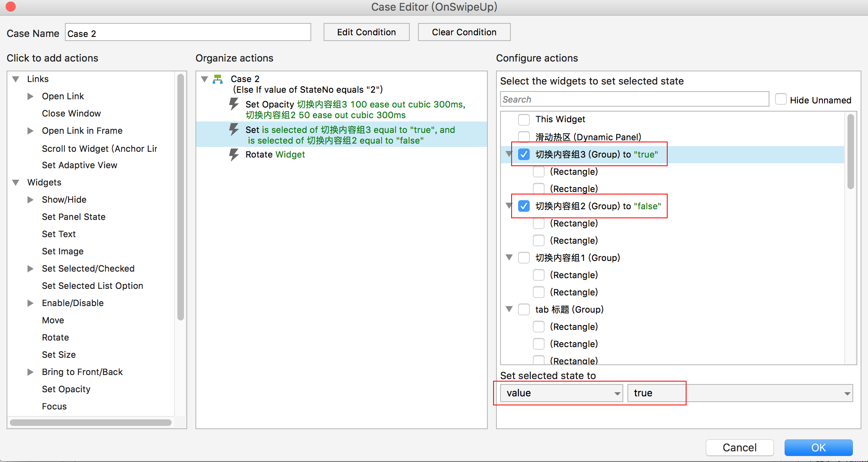Toggle the Hide Unnamed checkbox
The image size is (868, 462).
tap(781, 100)
